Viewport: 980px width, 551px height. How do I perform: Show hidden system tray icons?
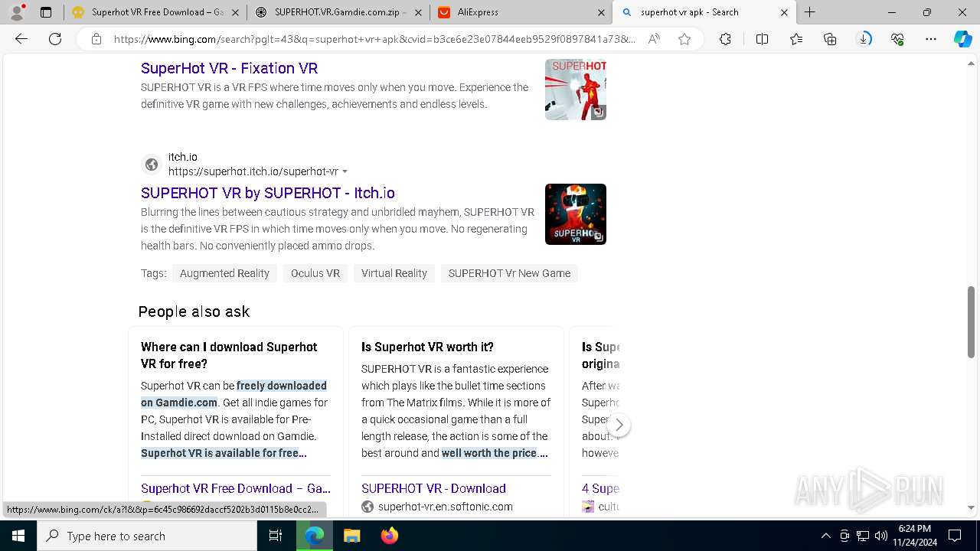tap(826, 536)
